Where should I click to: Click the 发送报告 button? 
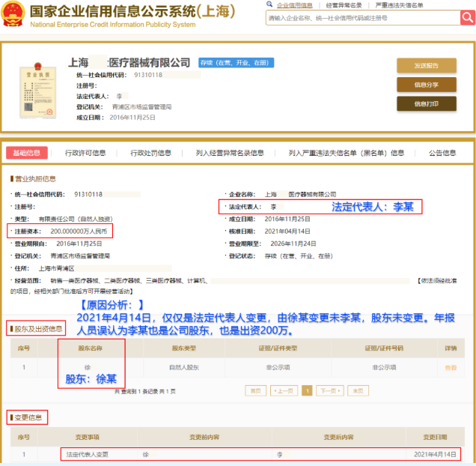426,65
